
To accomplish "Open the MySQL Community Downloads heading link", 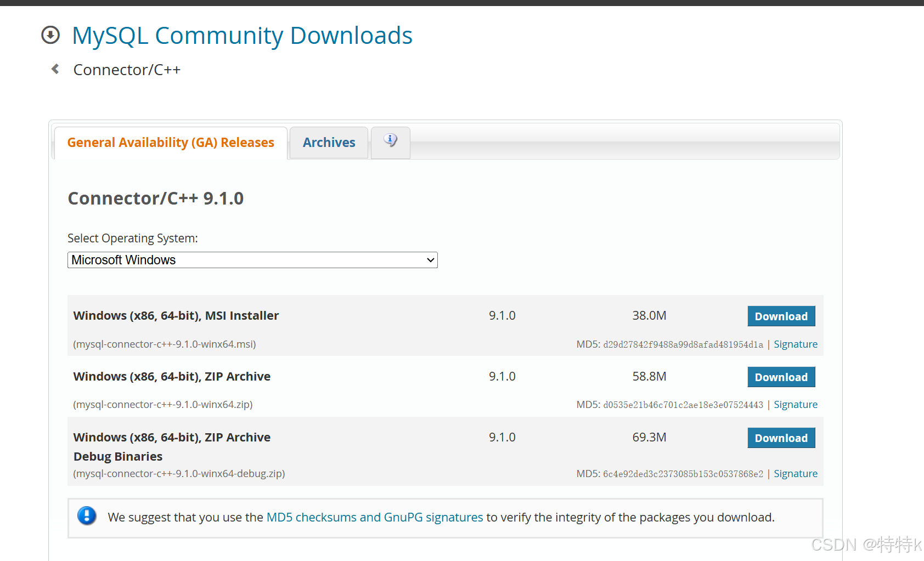I will click(x=242, y=36).
